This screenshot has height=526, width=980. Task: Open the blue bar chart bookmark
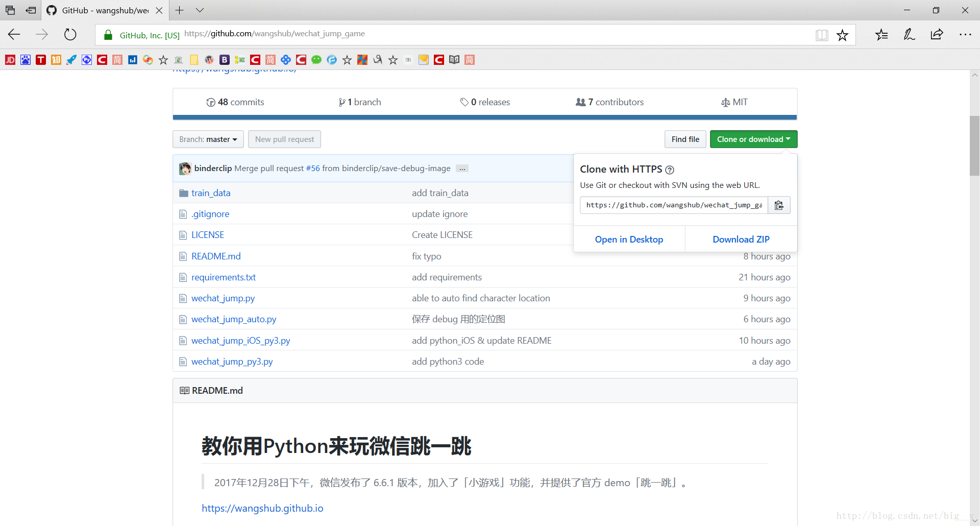(x=133, y=60)
